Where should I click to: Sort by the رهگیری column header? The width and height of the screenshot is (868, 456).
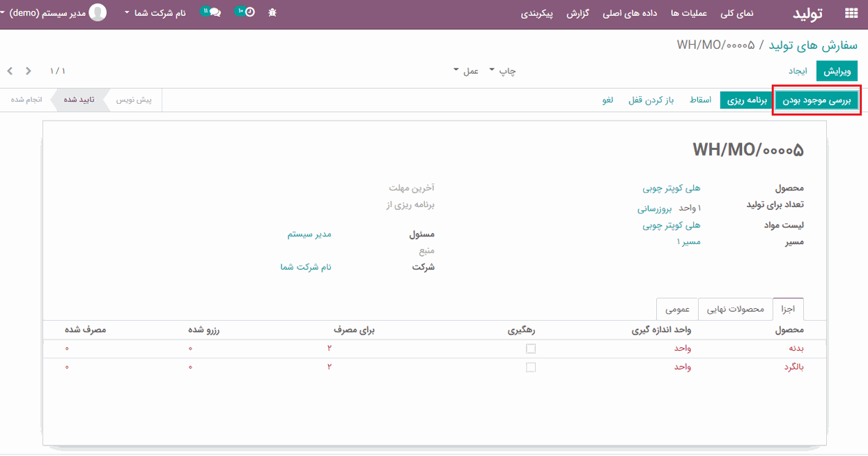tap(522, 330)
